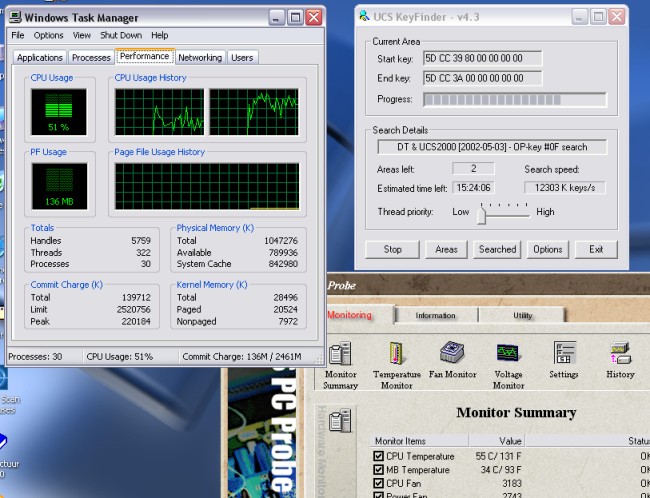Uncheck the CPU Fan monitor item
The image size is (650, 498).
click(378, 483)
